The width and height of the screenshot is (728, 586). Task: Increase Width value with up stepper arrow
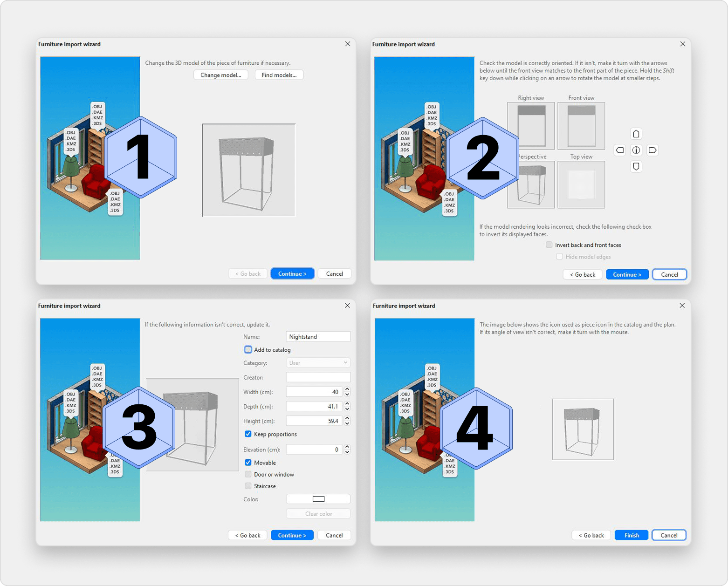(x=347, y=389)
